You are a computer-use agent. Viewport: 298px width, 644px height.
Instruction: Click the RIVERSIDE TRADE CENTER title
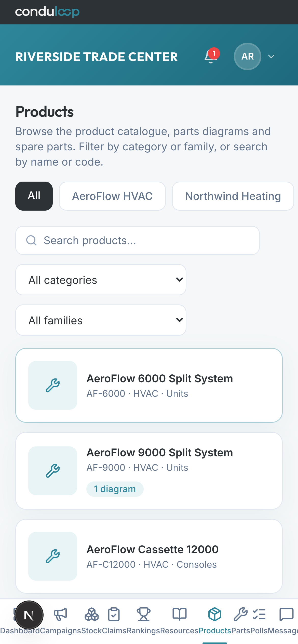[97, 57]
